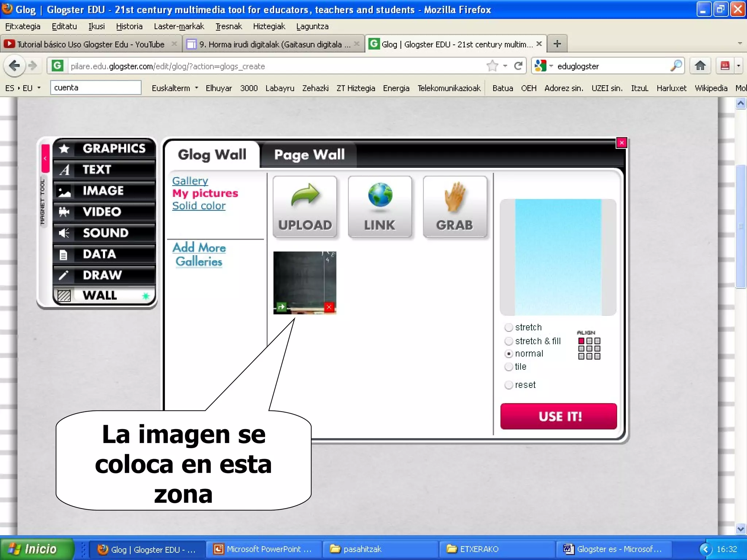Viewport: 747px width, 560px height.
Task: Bookmark this page with the star
Action: pyautogui.click(x=492, y=66)
